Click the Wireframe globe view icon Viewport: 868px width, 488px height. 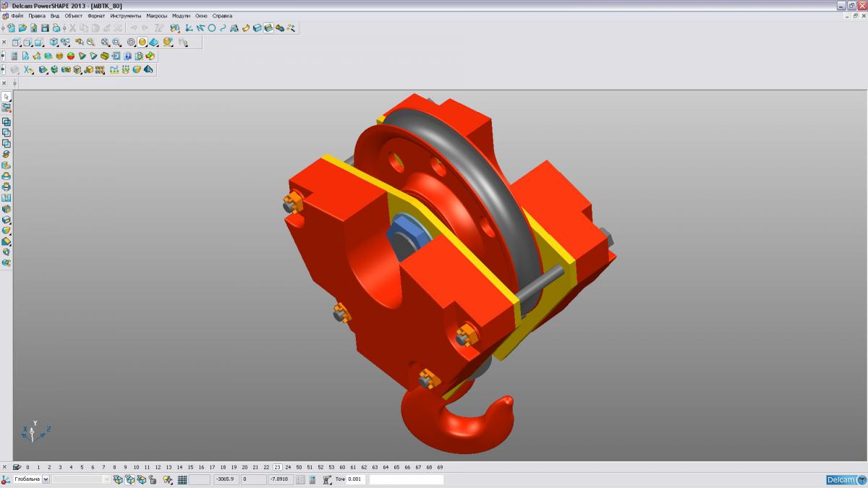coord(131,42)
